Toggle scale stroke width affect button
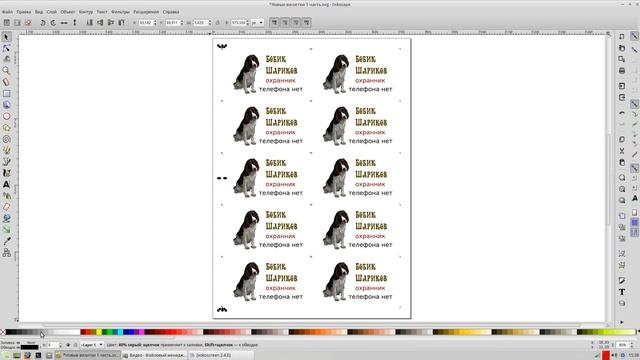The width and height of the screenshot is (640, 360). pyautogui.click(x=274, y=22)
